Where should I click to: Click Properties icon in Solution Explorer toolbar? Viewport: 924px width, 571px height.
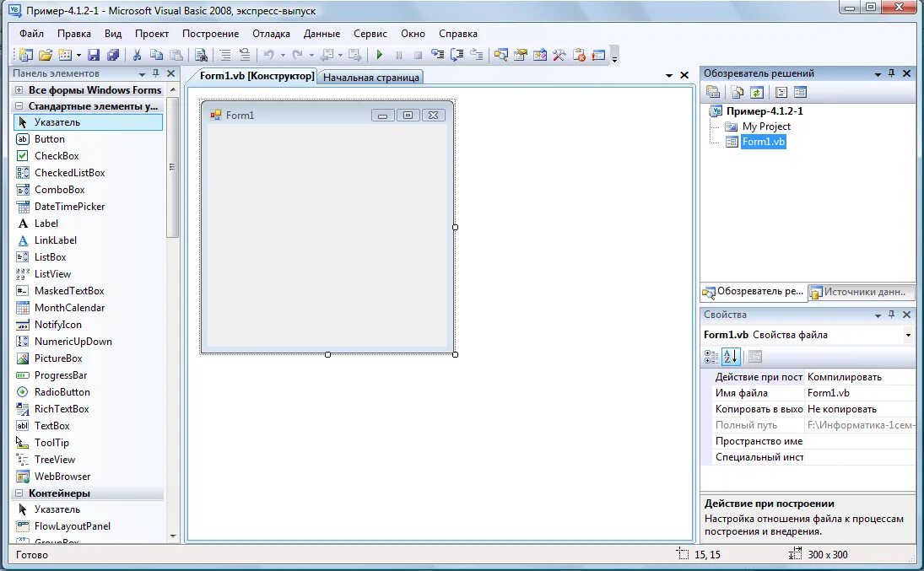[x=713, y=92]
